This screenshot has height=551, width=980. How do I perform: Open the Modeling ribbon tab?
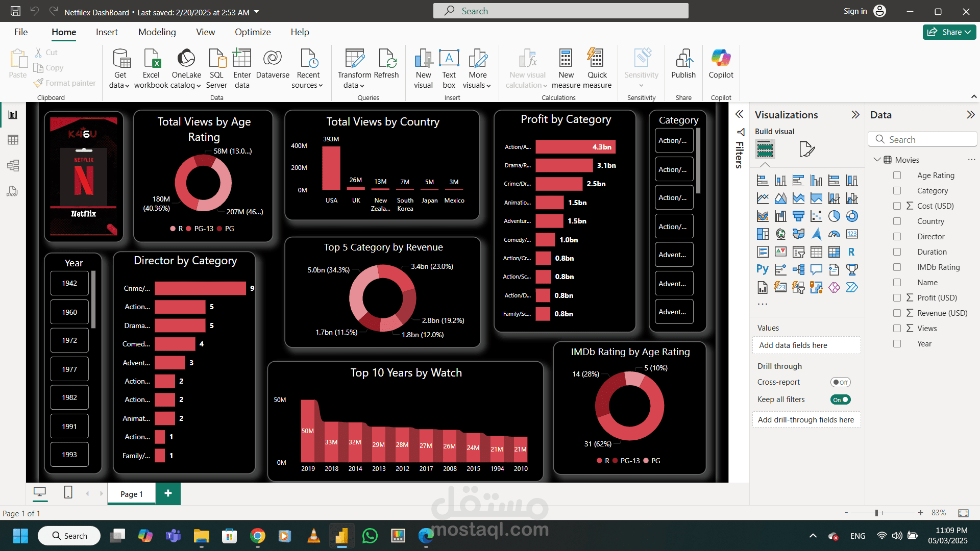pyautogui.click(x=157, y=32)
